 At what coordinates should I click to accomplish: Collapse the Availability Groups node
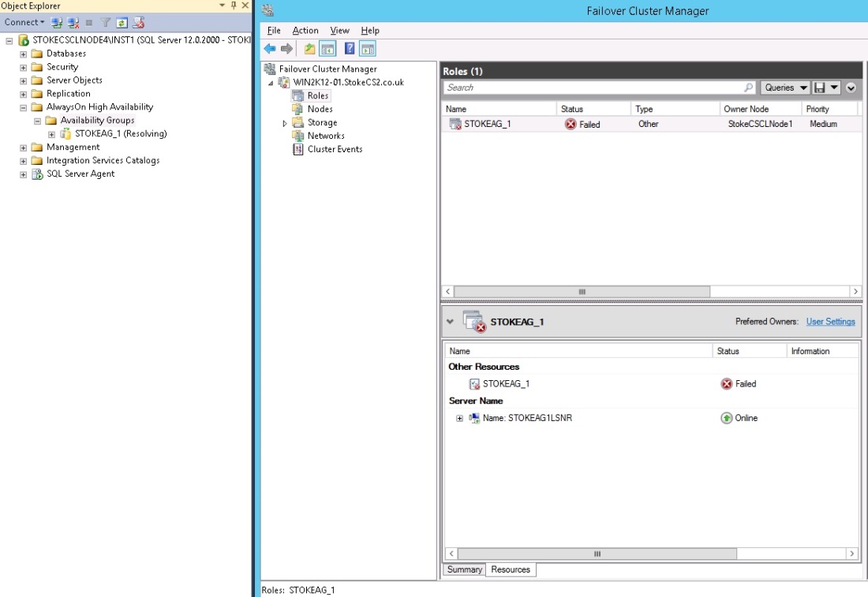[37, 121]
